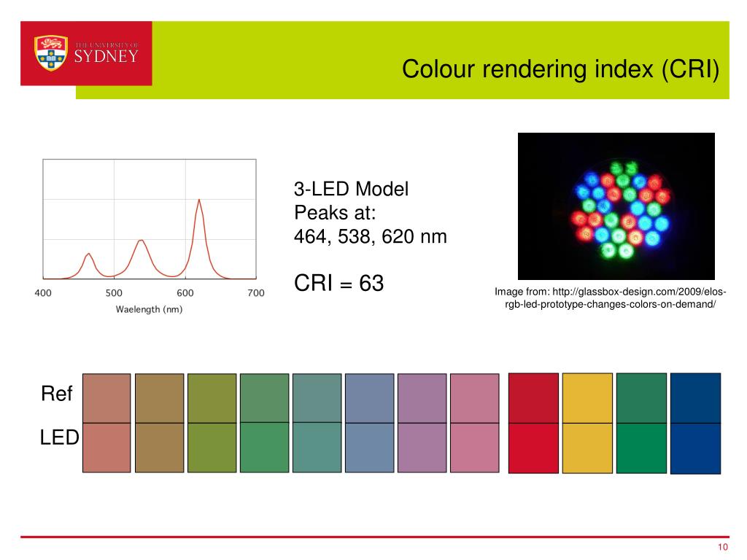Pick the LED row mauve swatch

tap(422, 448)
